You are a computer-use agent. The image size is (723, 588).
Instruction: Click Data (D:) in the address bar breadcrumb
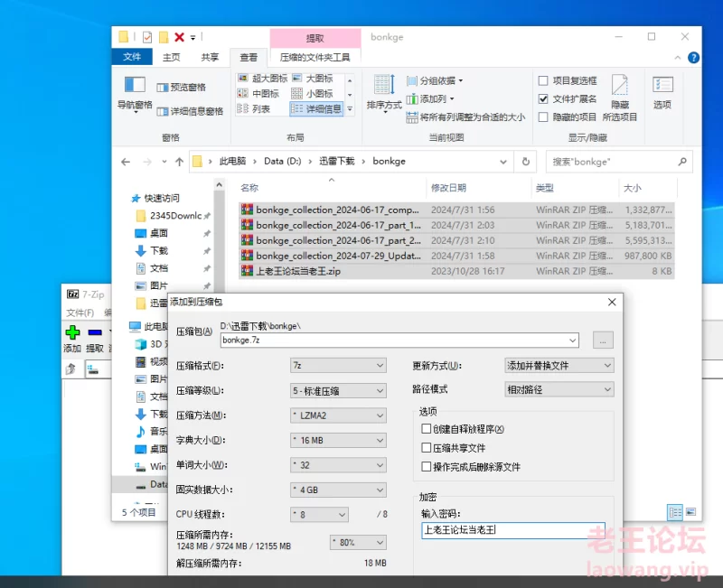282,162
